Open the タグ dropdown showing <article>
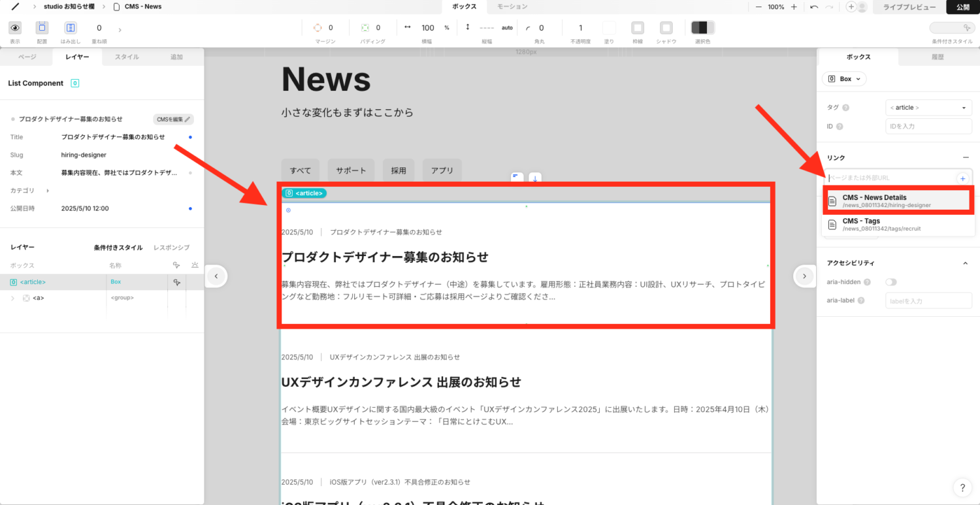The image size is (980, 505). pyautogui.click(x=928, y=107)
